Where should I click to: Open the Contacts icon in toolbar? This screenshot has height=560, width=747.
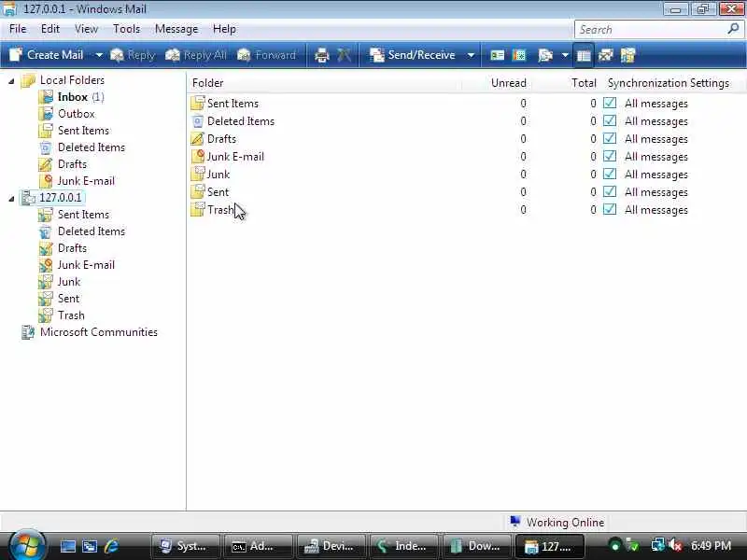497,55
